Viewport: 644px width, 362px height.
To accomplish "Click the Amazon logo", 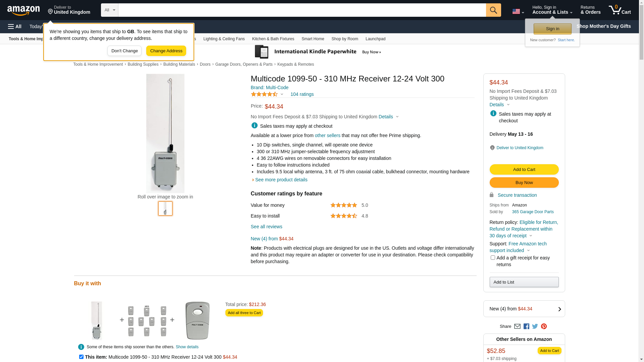I will (x=23, y=10).
